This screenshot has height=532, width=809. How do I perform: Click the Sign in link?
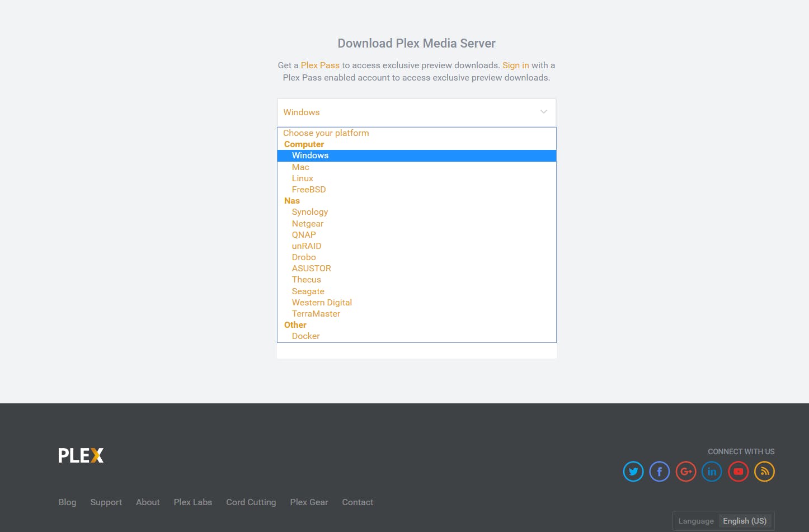coord(515,65)
